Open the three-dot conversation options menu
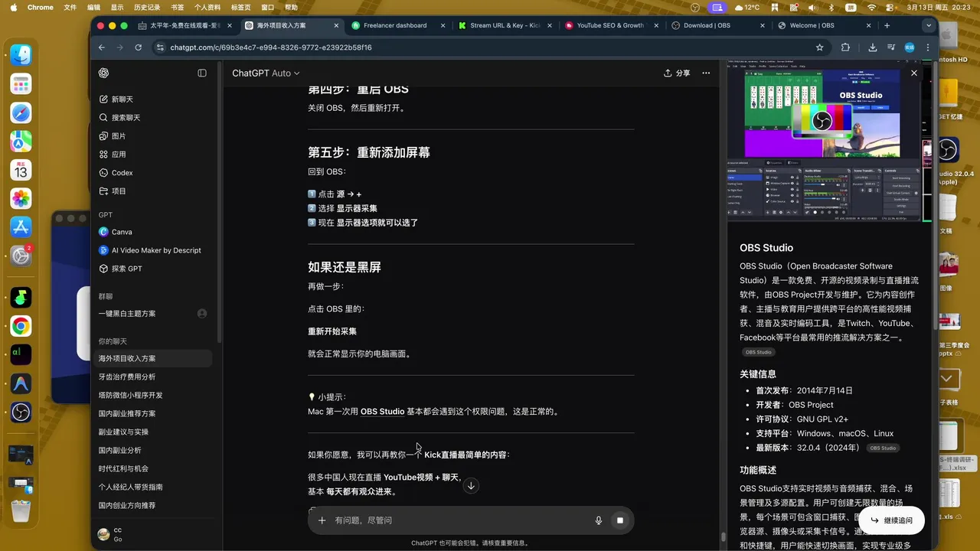This screenshot has width=980, height=551. pos(706,73)
